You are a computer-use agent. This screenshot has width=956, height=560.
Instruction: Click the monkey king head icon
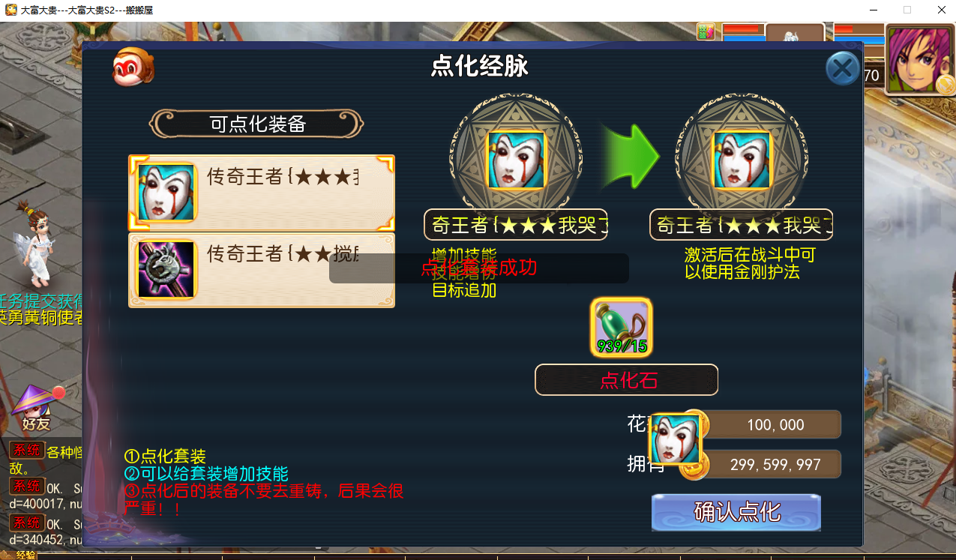point(133,67)
